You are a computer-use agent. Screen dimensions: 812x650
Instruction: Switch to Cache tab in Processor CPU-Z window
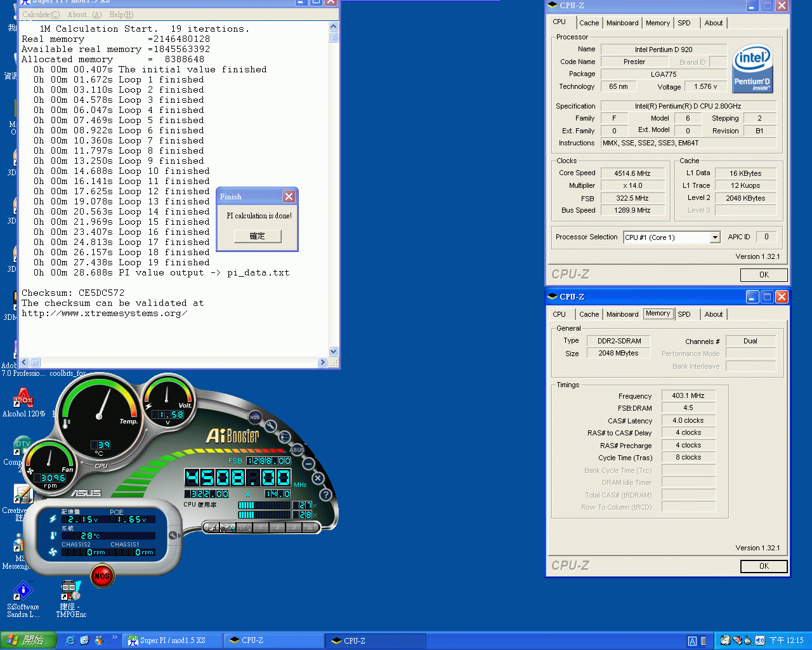point(589,23)
